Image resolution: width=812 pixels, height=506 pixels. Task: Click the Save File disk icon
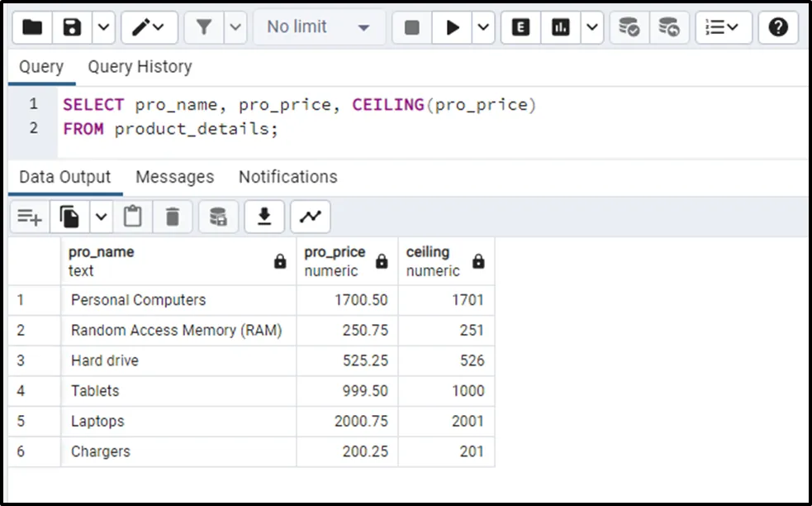(73, 27)
